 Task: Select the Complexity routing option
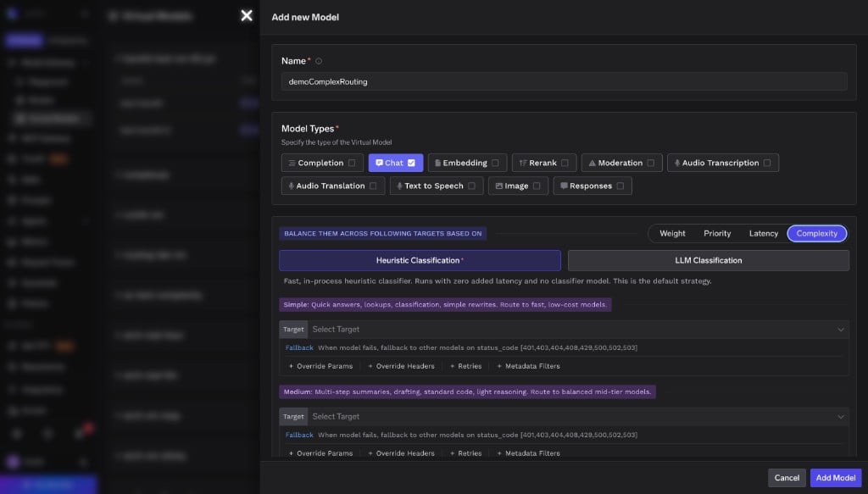click(816, 234)
